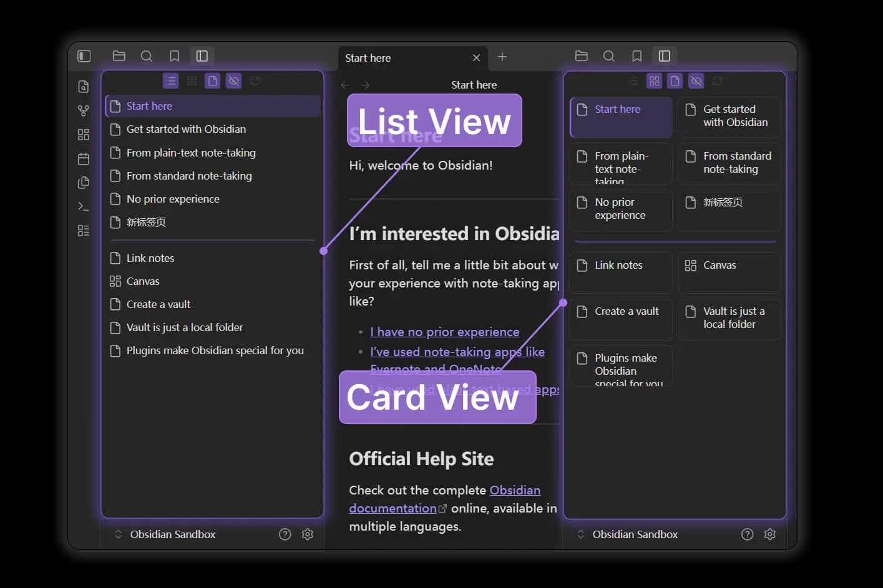Select 'Link notes' card
This screenshot has width=883, height=588.
[x=621, y=272]
